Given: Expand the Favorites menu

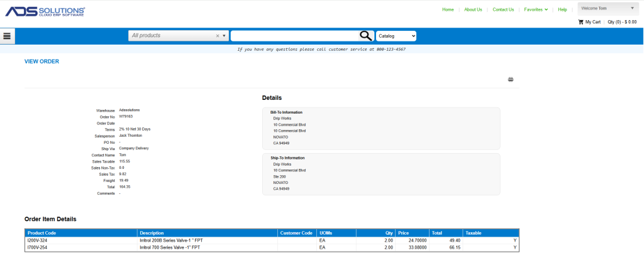Looking at the screenshot, I should coord(536,10).
